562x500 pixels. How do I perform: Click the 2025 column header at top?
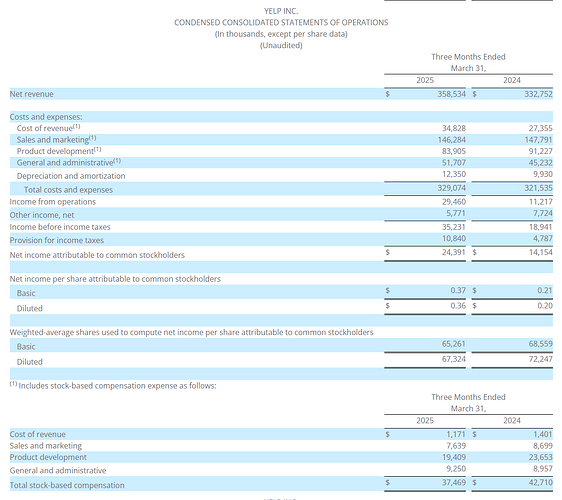[x=425, y=80]
